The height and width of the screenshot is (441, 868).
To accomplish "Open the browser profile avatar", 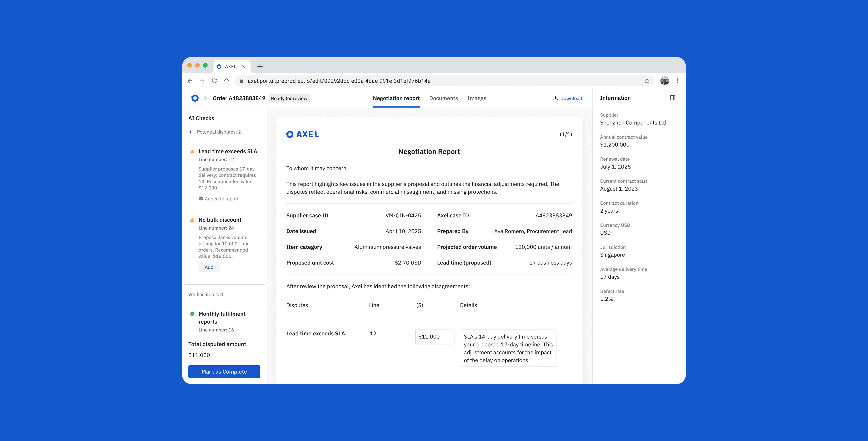I will point(664,81).
